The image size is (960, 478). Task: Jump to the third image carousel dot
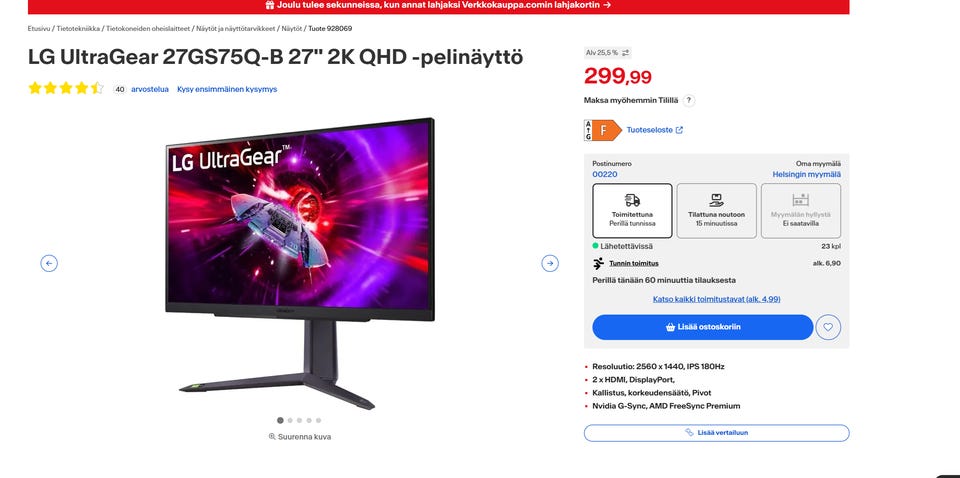(x=299, y=420)
